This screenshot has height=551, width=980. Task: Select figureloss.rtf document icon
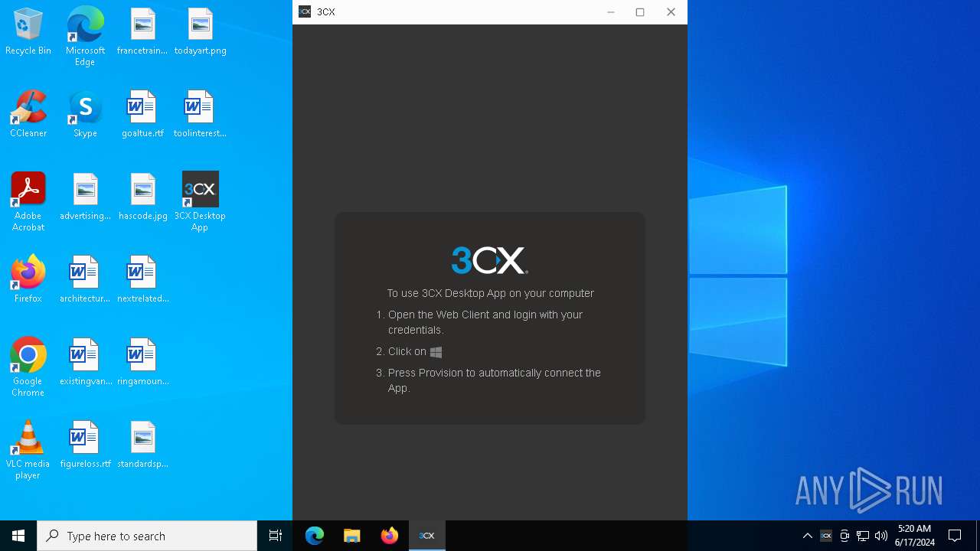[x=85, y=445]
